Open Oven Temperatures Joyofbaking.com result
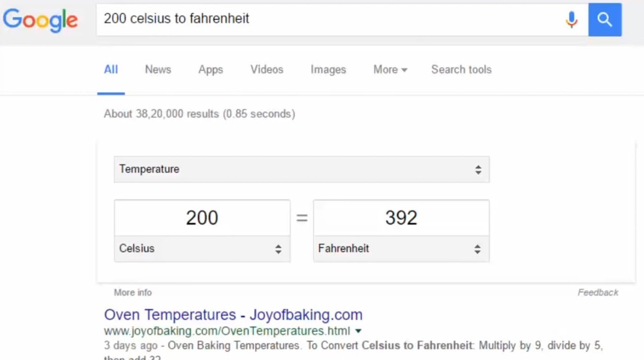 pos(233,315)
